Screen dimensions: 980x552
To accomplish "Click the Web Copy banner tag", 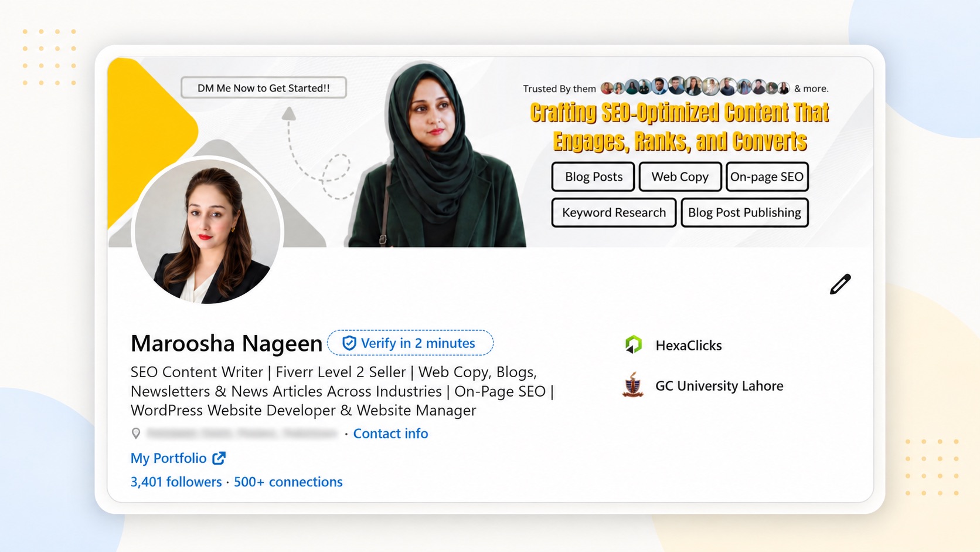I will click(x=680, y=177).
